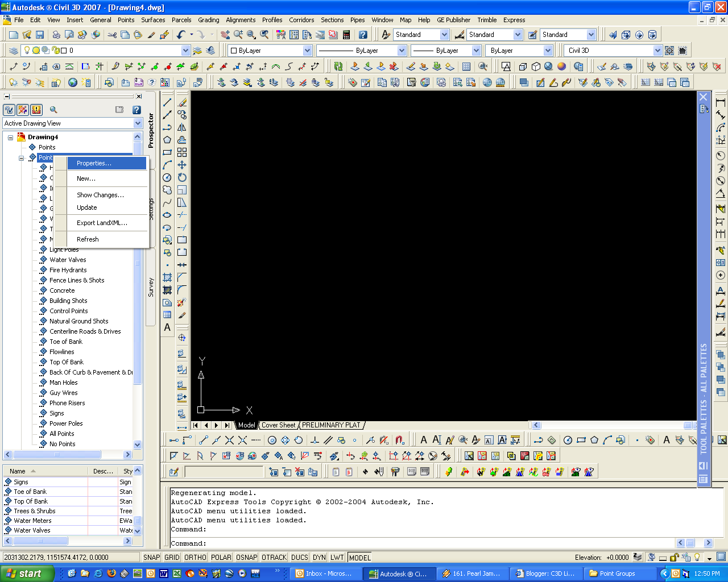Open the Active Drawing View dropdown
Screen dimensions: 728x582
pos(137,123)
